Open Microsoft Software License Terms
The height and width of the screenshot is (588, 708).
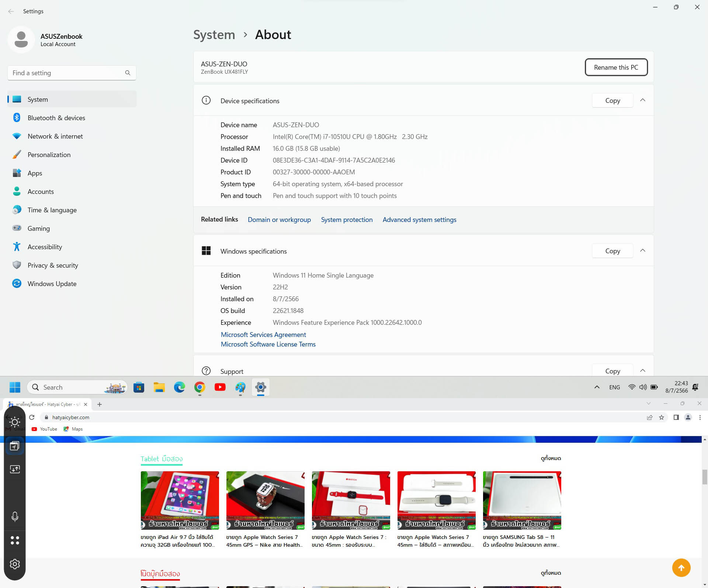[268, 344]
